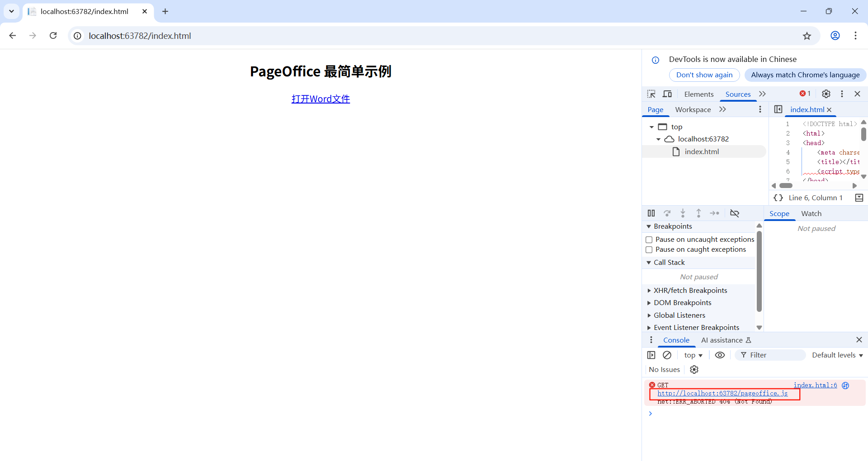Enable Pause on caught exceptions
The width and height of the screenshot is (868, 461).
point(649,249)
